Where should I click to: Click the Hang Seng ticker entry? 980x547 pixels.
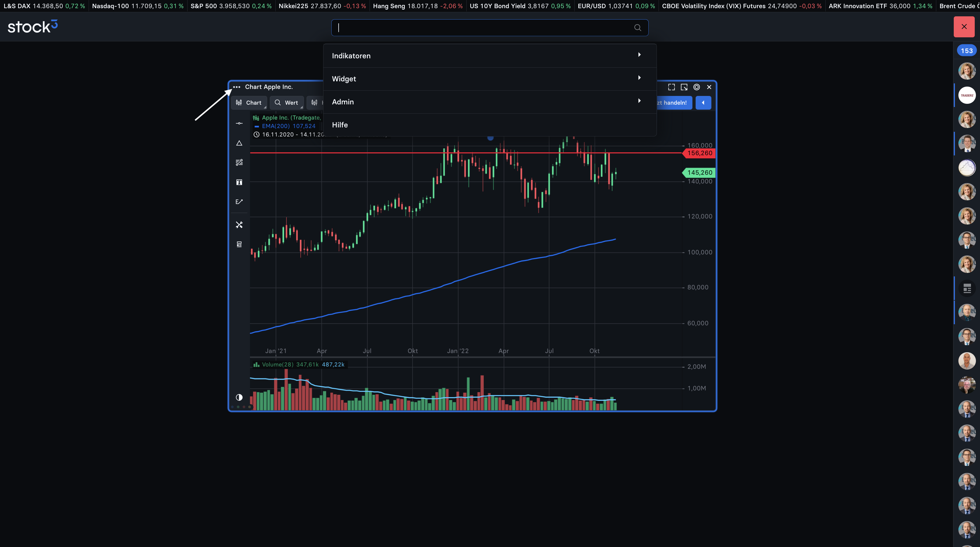pyautogui.click(x=418, y=6)
